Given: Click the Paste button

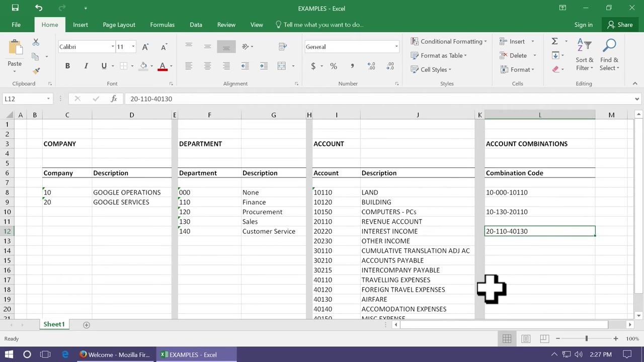Looking at the screenshot, I should pyautogui.click(x=15, y=54).
